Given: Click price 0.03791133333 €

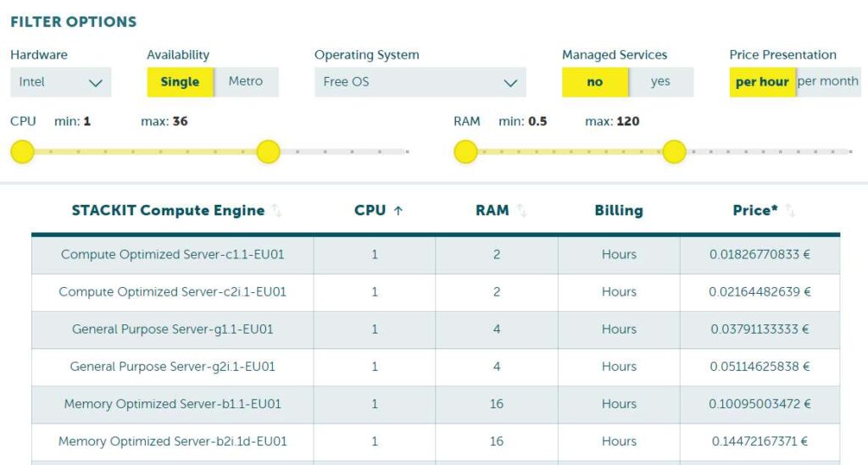Looking at the screenshot, I should [760, 329].
